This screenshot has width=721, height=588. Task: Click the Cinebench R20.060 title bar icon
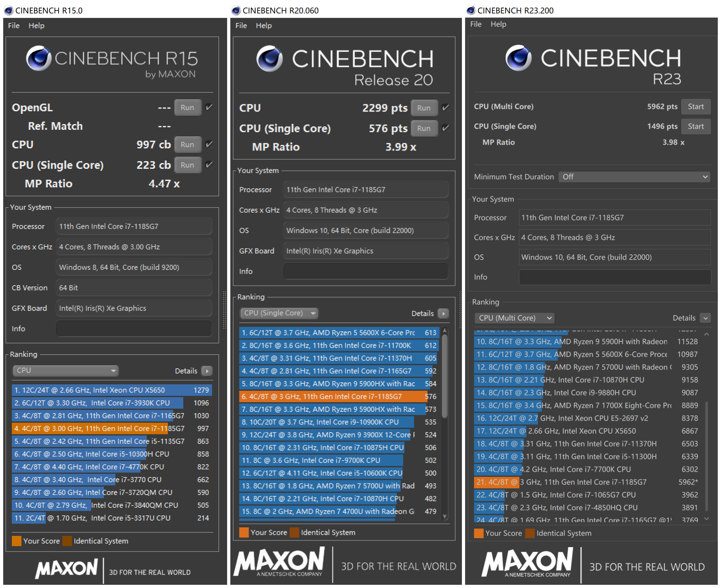[236, 11]
